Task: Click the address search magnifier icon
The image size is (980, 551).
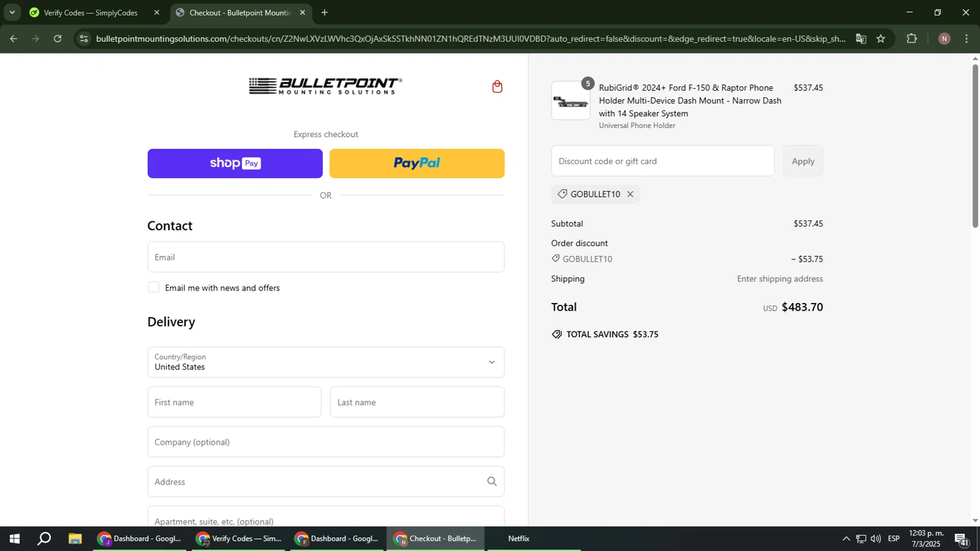Action: click(492, 482)
